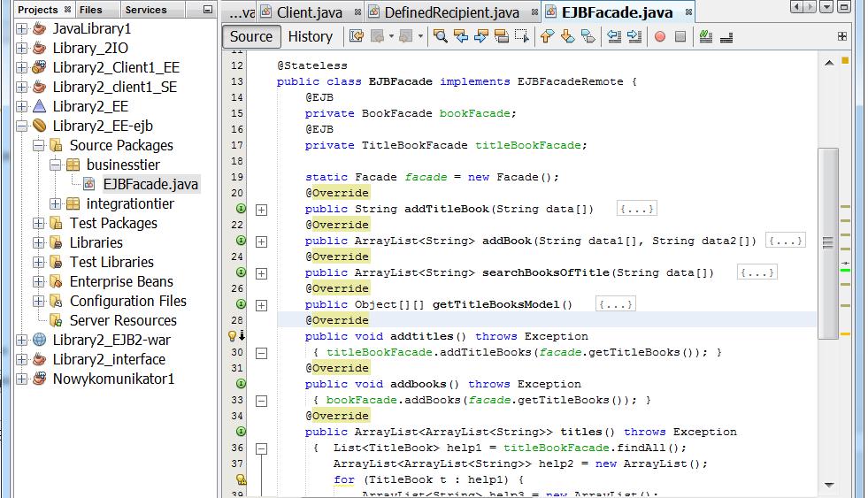
Task: Select the Server Resources node
Action: pos(123,320)
